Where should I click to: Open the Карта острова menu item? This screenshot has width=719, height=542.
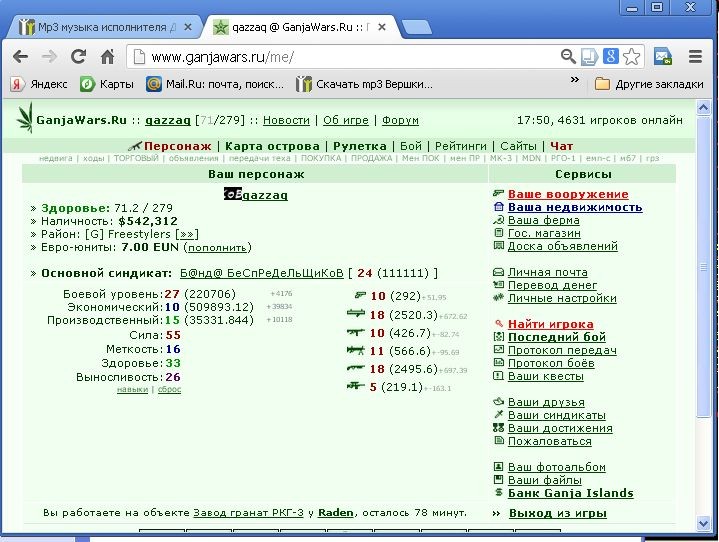point(272,146)
